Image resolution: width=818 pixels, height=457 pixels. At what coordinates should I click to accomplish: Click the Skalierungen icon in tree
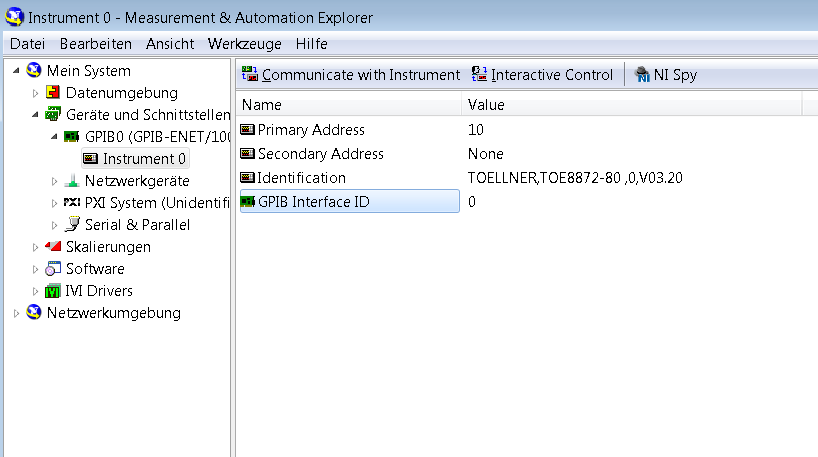[x=54, y=247]
